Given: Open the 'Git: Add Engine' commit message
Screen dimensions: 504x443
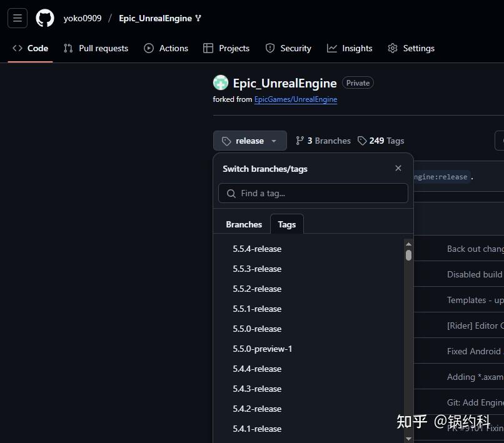Looking at the screenshot, I should point(475,402).
